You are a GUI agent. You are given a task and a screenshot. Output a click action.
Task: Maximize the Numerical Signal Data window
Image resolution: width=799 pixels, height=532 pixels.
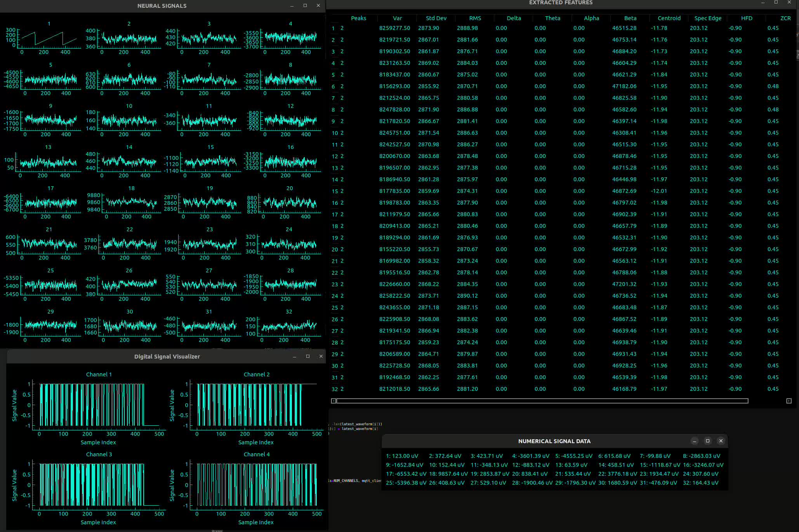pyautogui.click(x=708, y=441)
